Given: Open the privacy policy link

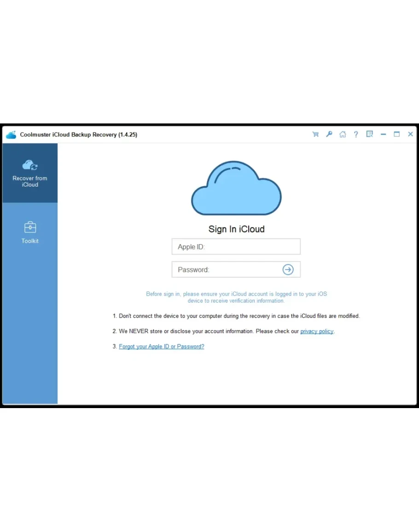Looking at the screenshot, I should click(317, 331).
